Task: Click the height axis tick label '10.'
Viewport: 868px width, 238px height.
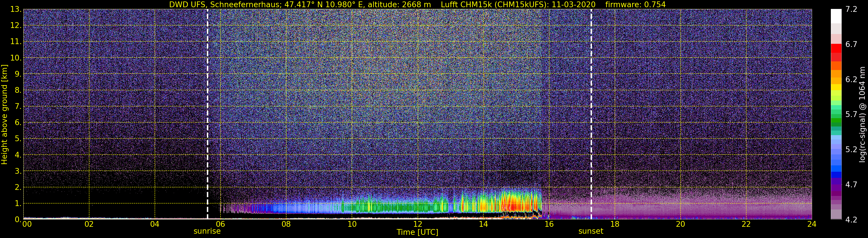Action: point(16,58)
